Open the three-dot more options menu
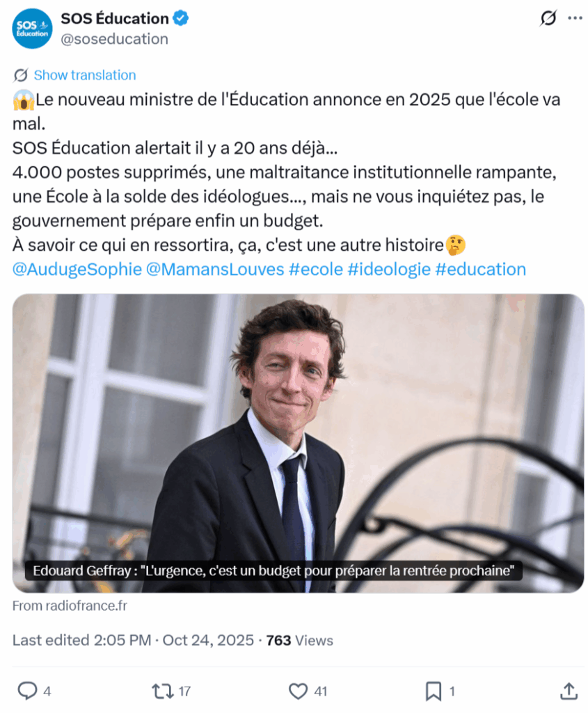The width and height of the screenshot is (588, 713). pyautogui.click(x=575, y=19)
